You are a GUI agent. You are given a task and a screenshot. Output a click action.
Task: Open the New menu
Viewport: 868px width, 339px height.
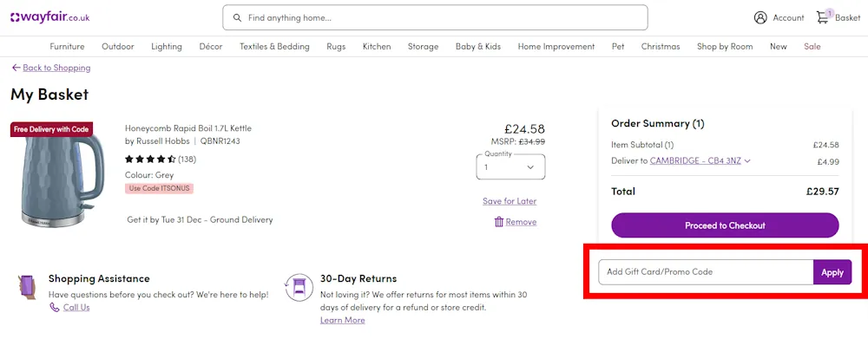[779, 47]
